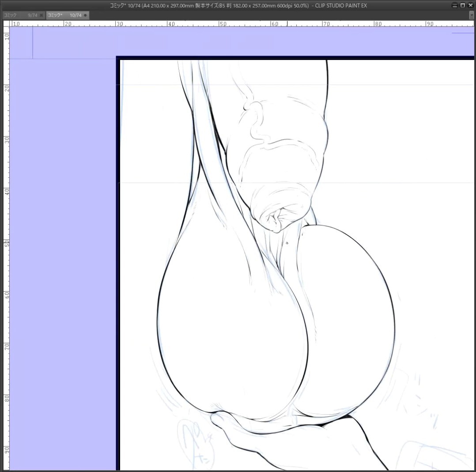Viewport: 476px width, 472px height.
Task: Restore down the Clip Studio Paint window
Action: click(x=463, y=5)
